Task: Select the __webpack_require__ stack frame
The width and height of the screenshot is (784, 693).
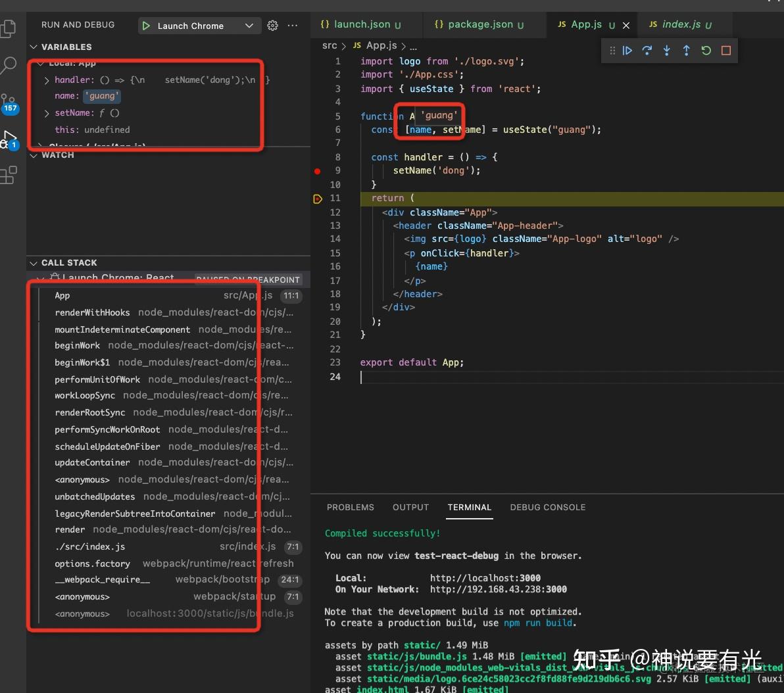Action: click(x=169, y=579)
